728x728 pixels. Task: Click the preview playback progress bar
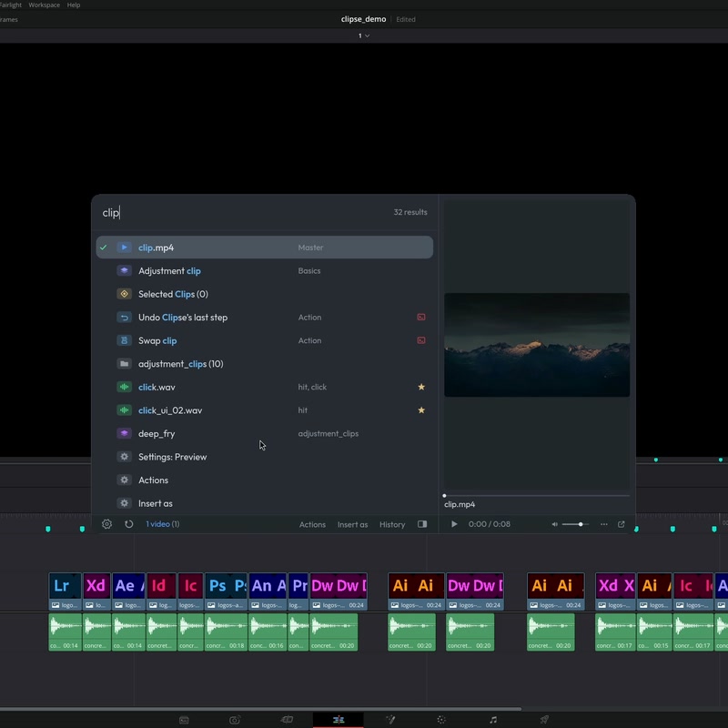pos(537,495)
